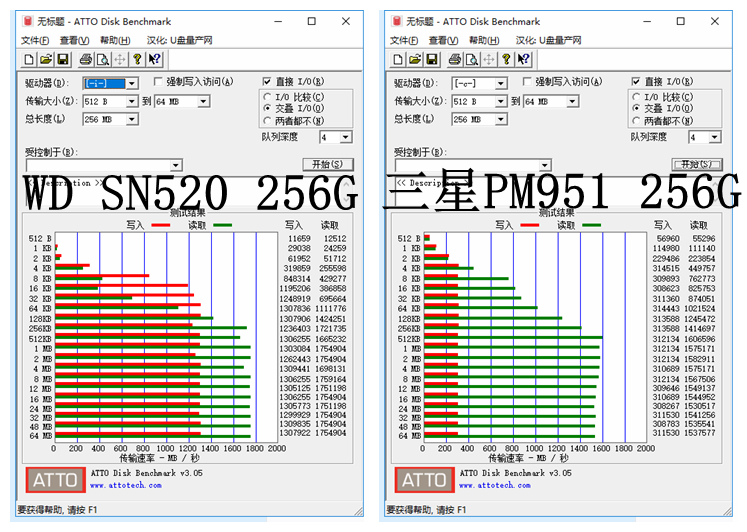Click New file icon in left ATTO window
Image resolution: width=747 pixels, height=532 pixels.
pos(31,60)
